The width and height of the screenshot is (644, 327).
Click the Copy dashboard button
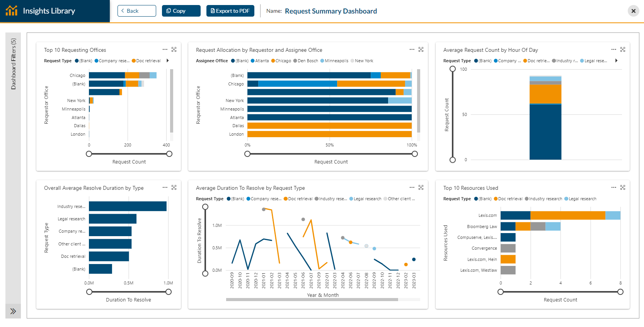[x=181, y=11]
